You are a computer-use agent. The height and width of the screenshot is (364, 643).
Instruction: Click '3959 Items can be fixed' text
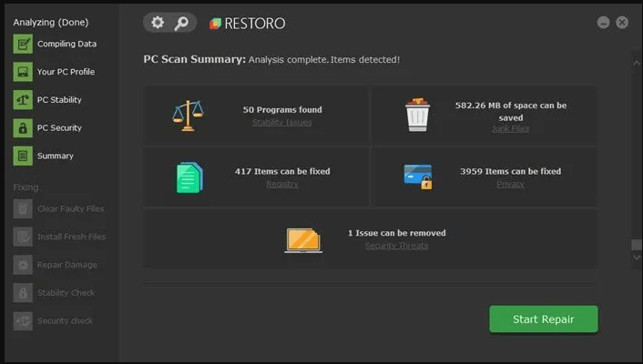click(511, 171)
